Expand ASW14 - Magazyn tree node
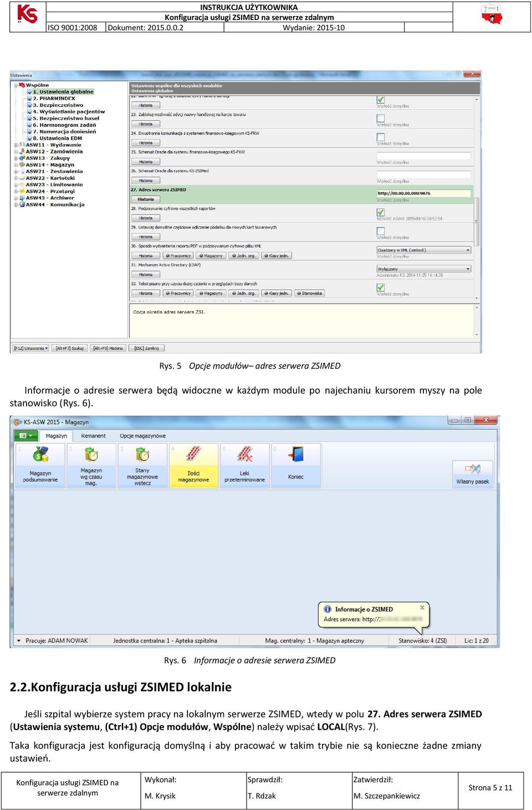 16,165
